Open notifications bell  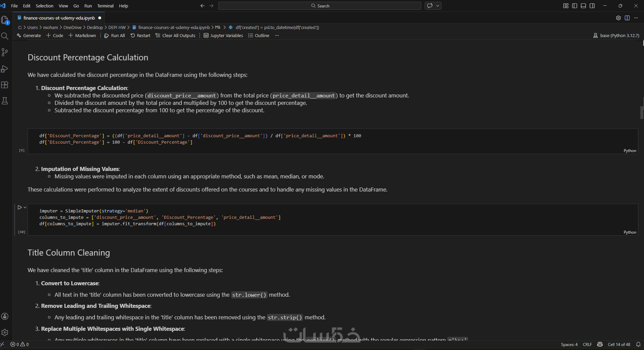(638, 344)
